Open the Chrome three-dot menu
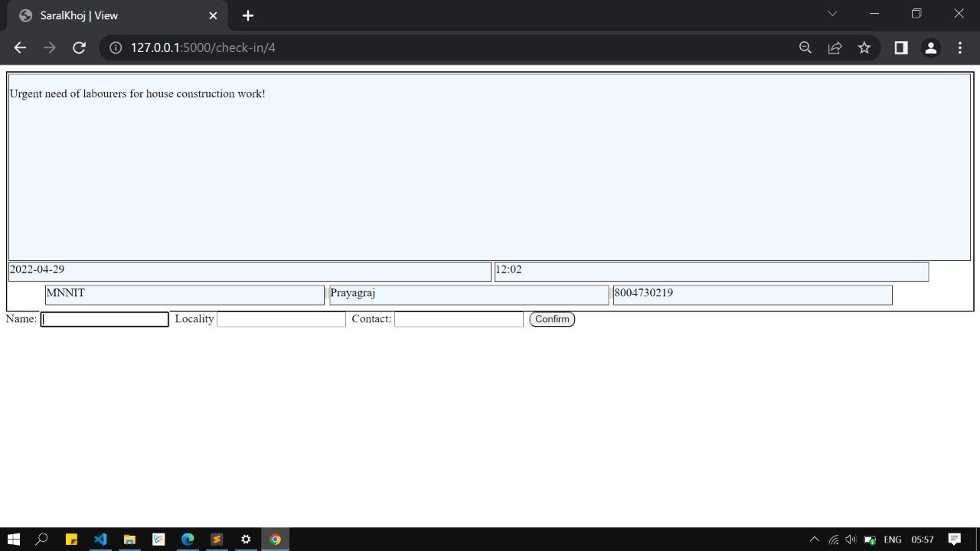 click(x=960, y=47)
